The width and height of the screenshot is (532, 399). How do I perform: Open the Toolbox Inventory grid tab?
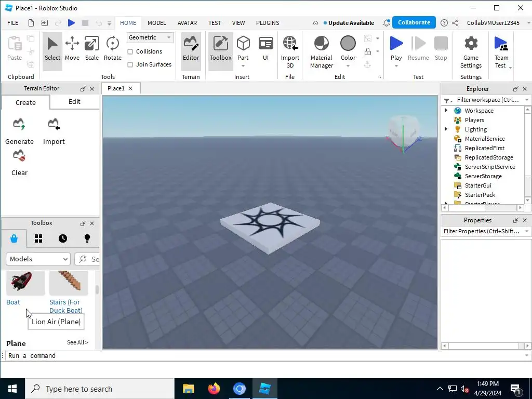(x=38, y=238)
